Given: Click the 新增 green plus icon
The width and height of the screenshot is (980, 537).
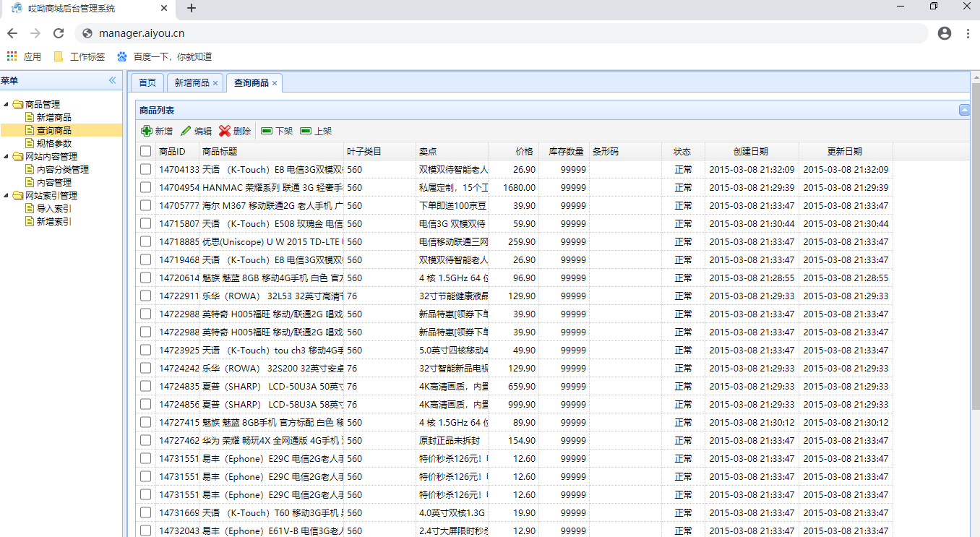Looking at the screenshot, I should tap(146, 131).
